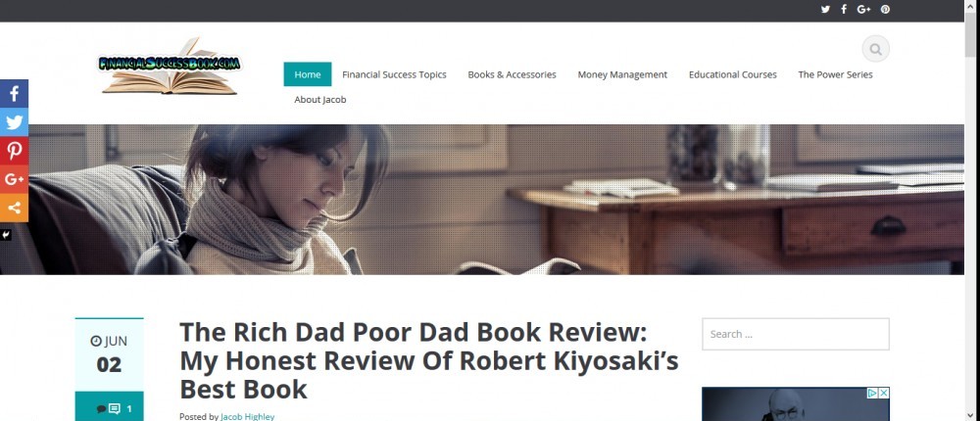
Task: Open the Rich Dad Poor Dad review title
Action: [x=429, y=361]
